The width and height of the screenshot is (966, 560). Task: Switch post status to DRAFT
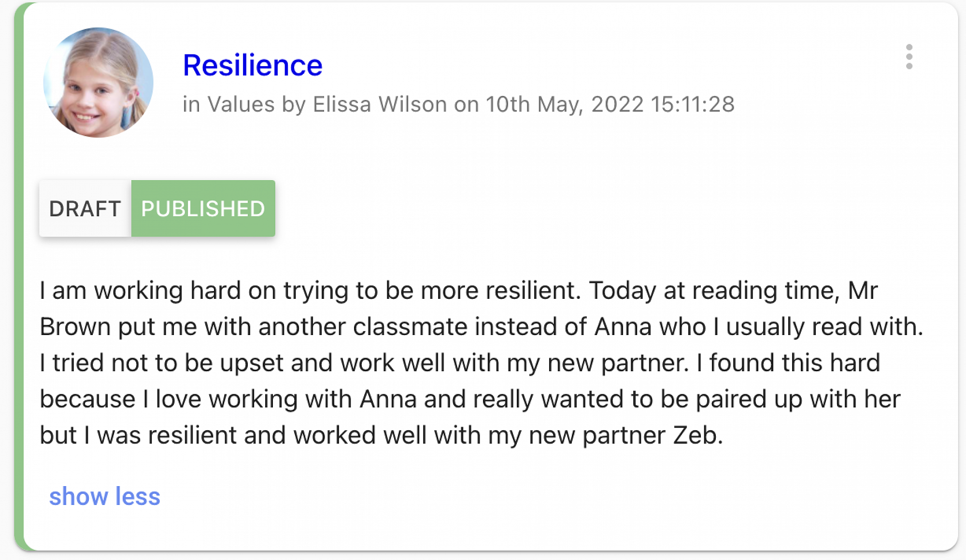(x=85, y=209)
